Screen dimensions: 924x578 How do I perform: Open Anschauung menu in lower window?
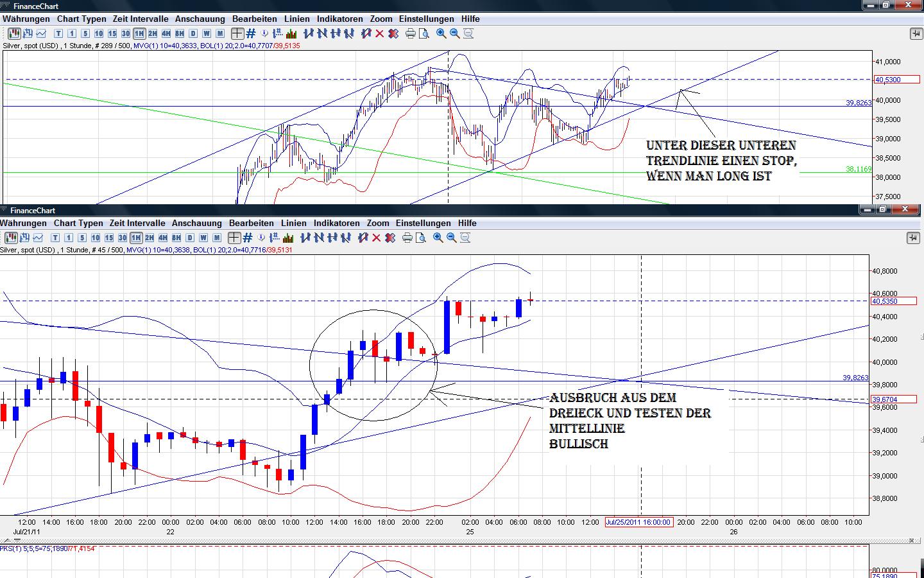coord(197,223)
